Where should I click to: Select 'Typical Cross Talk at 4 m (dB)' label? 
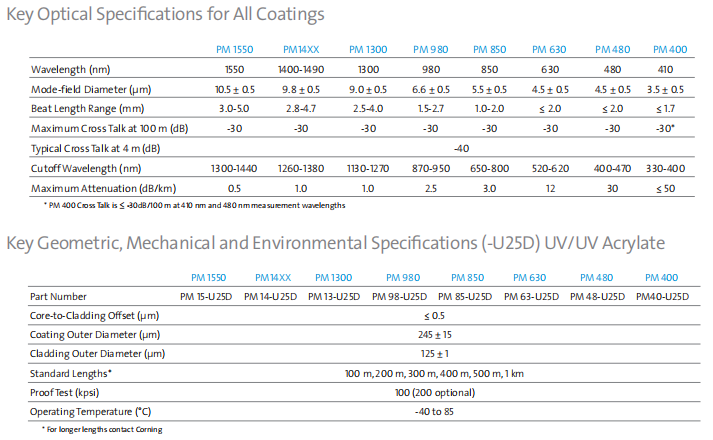point(95,149)
